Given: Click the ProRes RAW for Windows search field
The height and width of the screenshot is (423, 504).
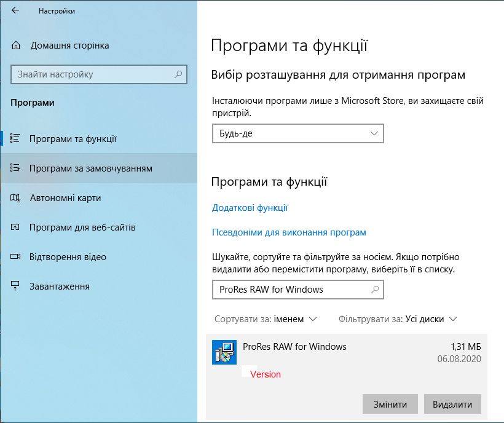Looking at the screenshot, I should pyautogui.click(x=298, y=290).
